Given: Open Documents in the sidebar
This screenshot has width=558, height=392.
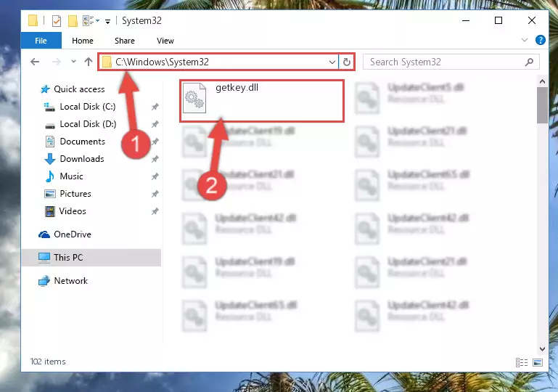Looking at the screenshot, I should pyautogui.click(x=82, y=142).
